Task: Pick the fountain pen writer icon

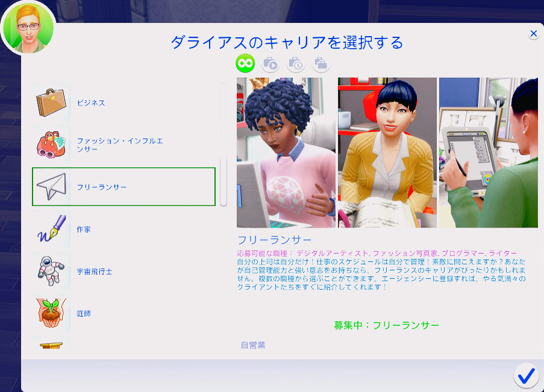Action: [51, 229]
